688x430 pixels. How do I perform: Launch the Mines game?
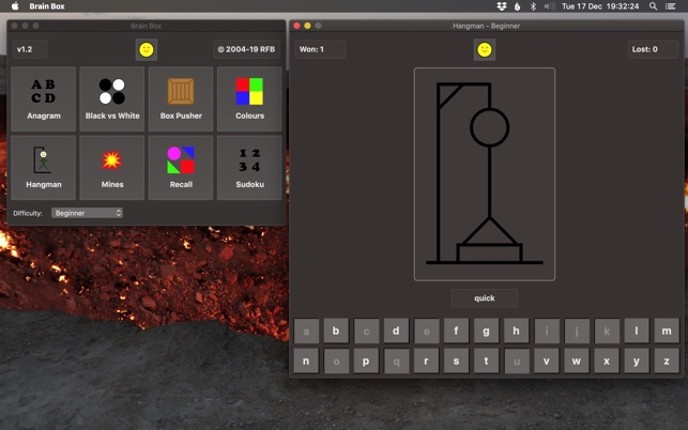pyautogui.click(x=112, y=168)
